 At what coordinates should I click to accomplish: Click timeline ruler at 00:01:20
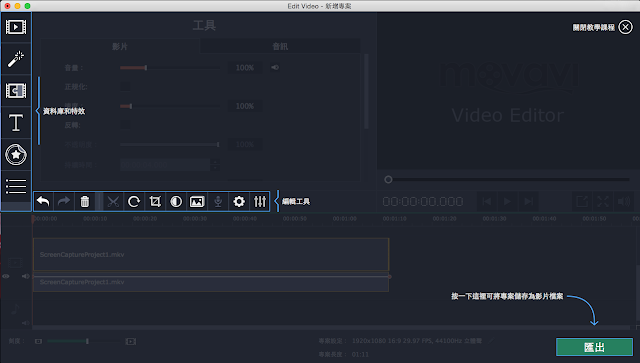pos(444,219)
